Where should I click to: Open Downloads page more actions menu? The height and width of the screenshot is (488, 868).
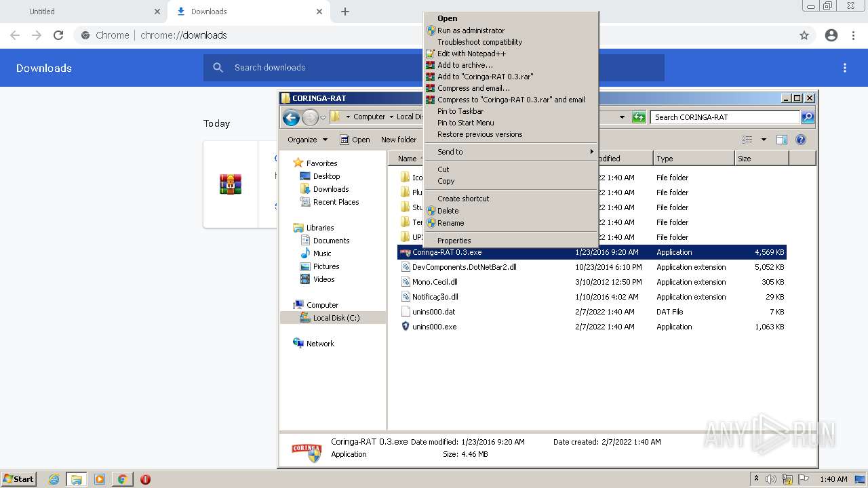pyautogui.click(x=845, y=68)
